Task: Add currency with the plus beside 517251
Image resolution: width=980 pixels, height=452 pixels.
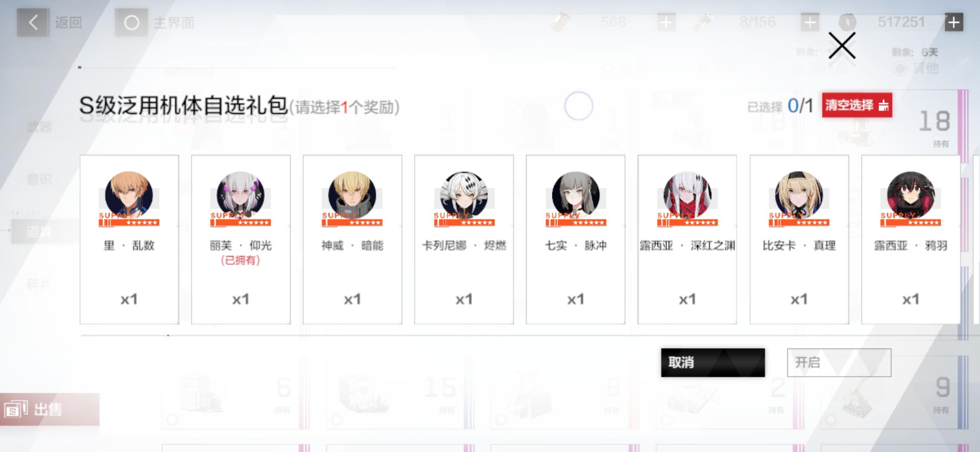Action: [954, 22]
